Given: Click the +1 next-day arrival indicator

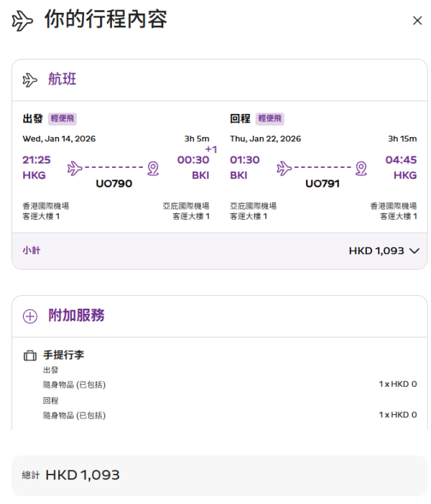Looking at the screenshot, I should point(210,149).
